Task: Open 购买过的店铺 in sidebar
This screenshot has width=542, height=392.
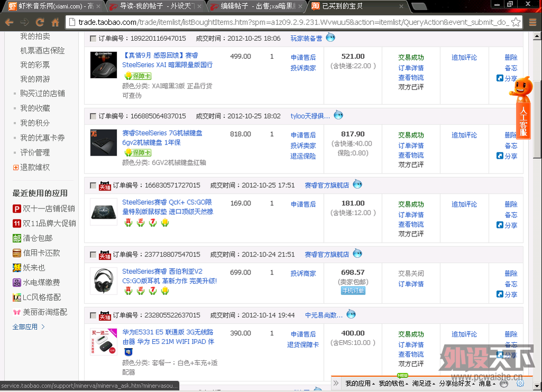Action: (42, 94)
